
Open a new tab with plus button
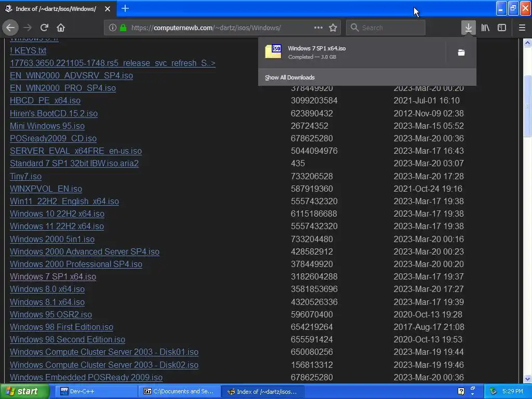point(125,8)
